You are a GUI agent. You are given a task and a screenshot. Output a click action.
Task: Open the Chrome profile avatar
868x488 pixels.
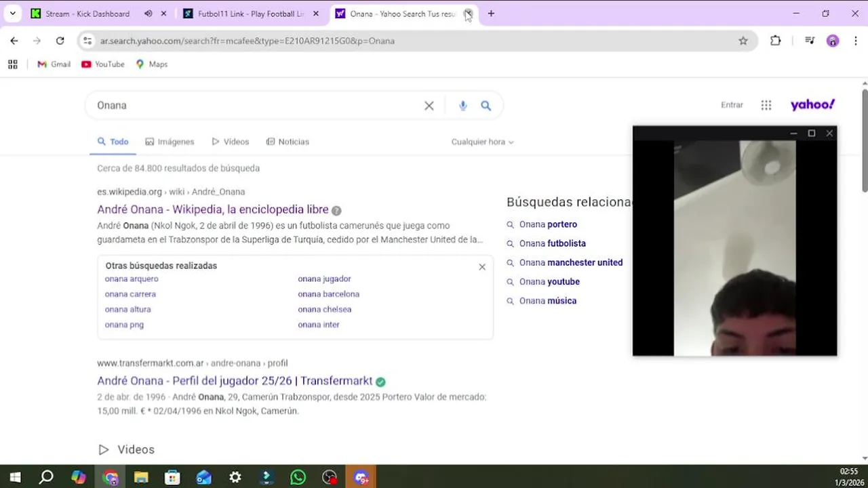coord(833,41)
